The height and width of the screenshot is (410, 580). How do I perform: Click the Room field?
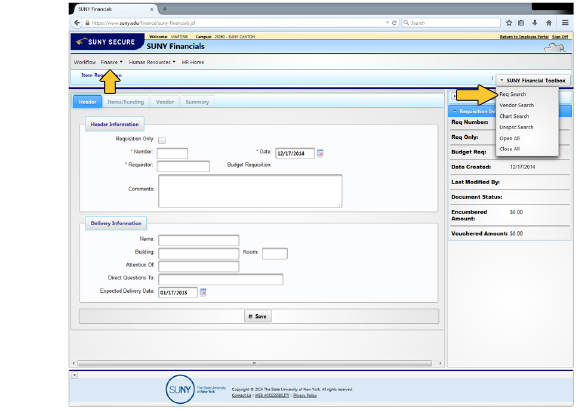point(275,253)
